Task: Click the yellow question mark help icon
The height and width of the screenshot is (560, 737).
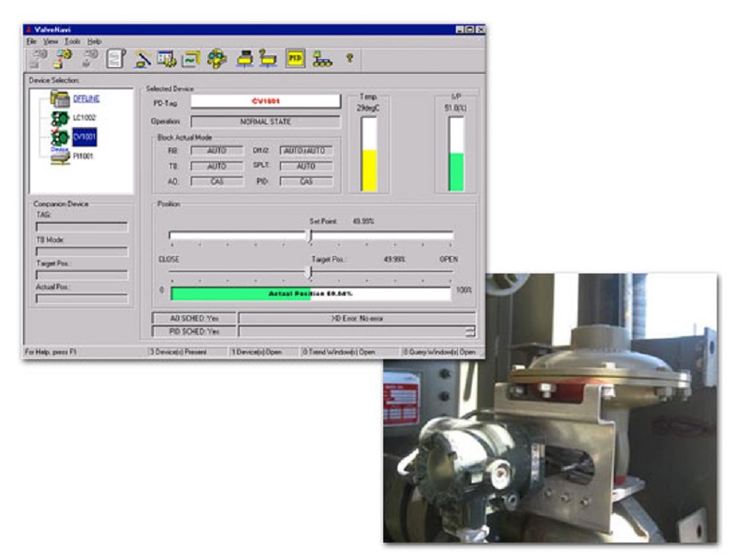Action: [349, 58]
